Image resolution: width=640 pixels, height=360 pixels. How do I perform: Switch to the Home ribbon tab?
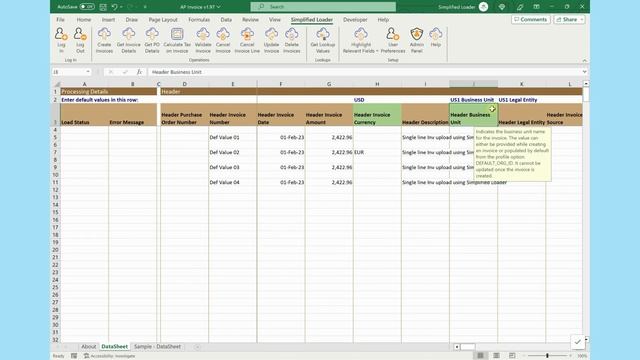84,20
